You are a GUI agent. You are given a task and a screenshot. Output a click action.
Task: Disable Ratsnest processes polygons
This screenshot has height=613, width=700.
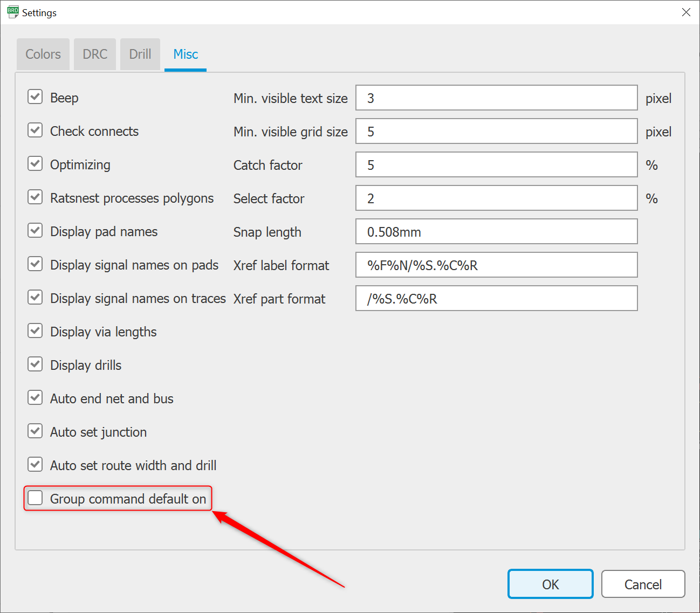[35, 197]
